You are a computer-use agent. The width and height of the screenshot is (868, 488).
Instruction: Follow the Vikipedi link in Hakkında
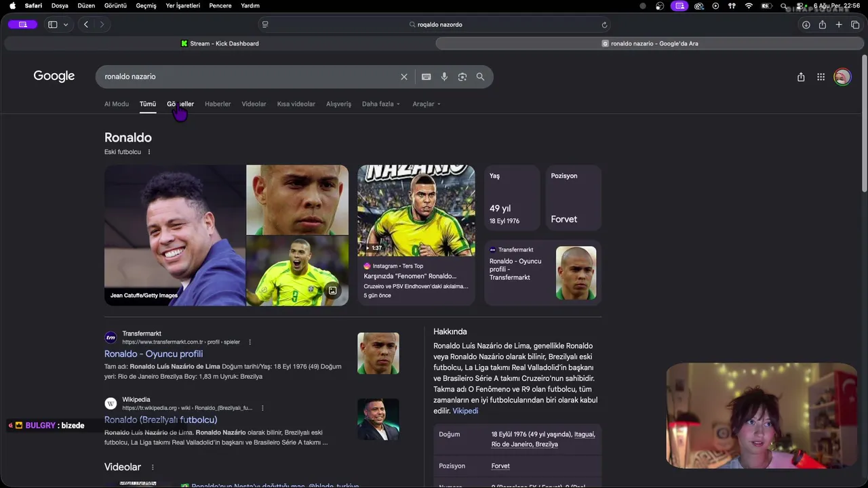(465, 411)
